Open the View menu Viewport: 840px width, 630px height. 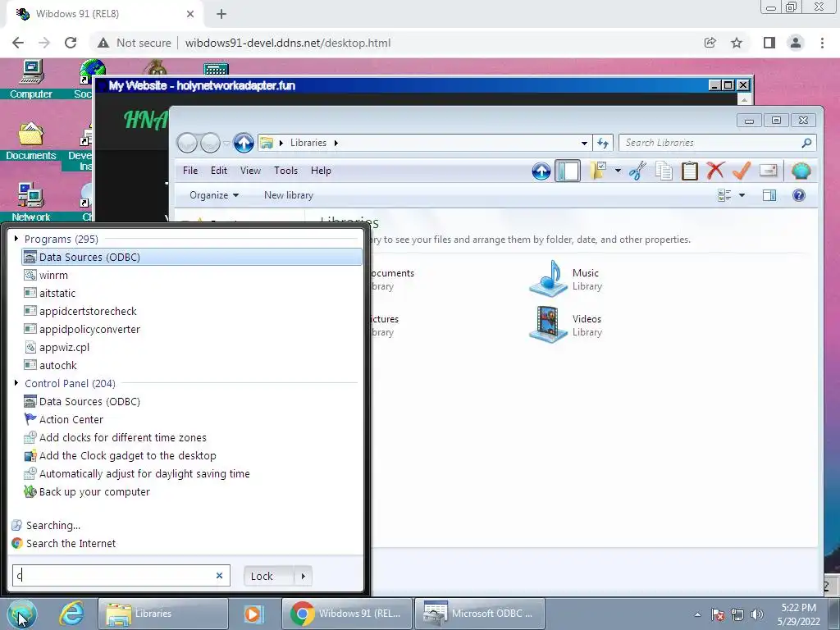tap(250, 171)
